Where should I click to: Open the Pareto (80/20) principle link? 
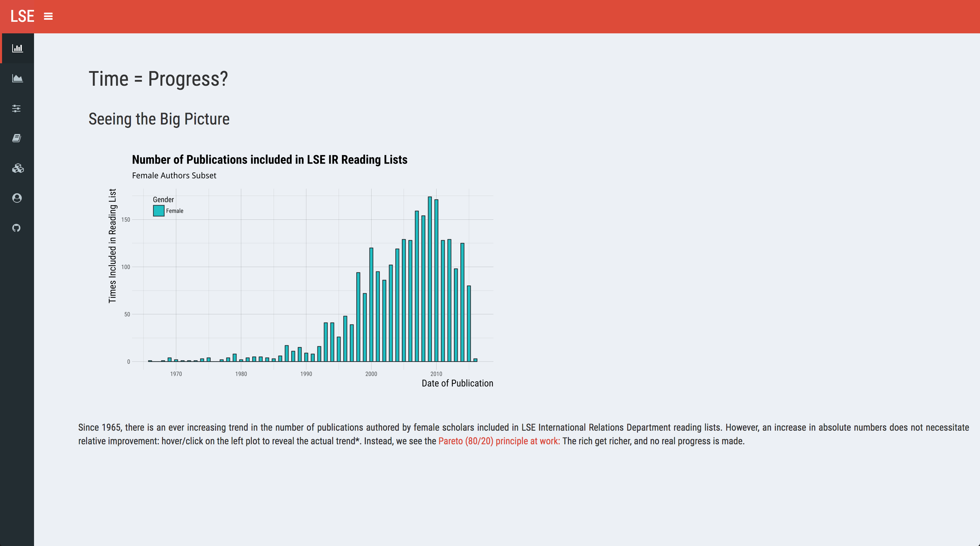tap(499, 441)
